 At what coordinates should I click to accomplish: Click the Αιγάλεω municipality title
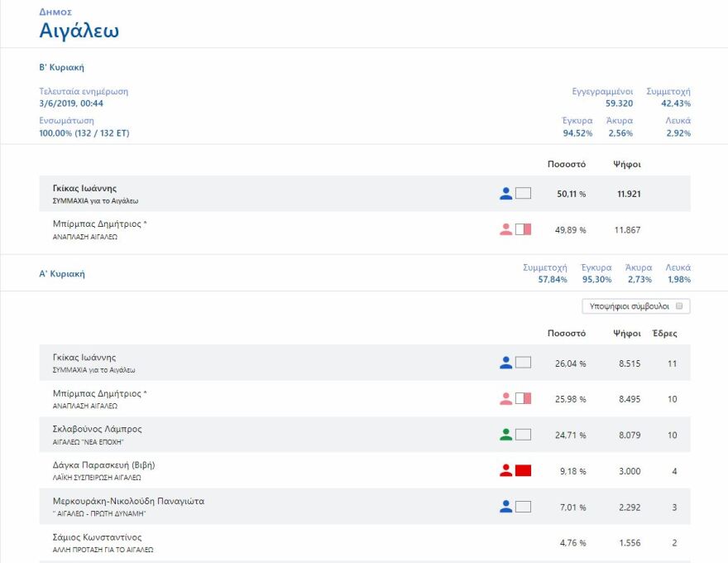79,31
